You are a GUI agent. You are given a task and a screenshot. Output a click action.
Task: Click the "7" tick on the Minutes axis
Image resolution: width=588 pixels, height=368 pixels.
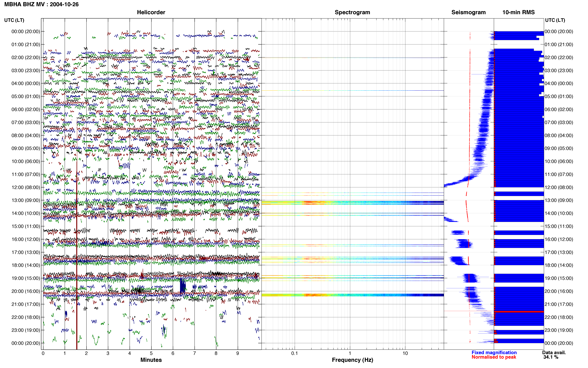pyautogui.click(x=195, y=353)
